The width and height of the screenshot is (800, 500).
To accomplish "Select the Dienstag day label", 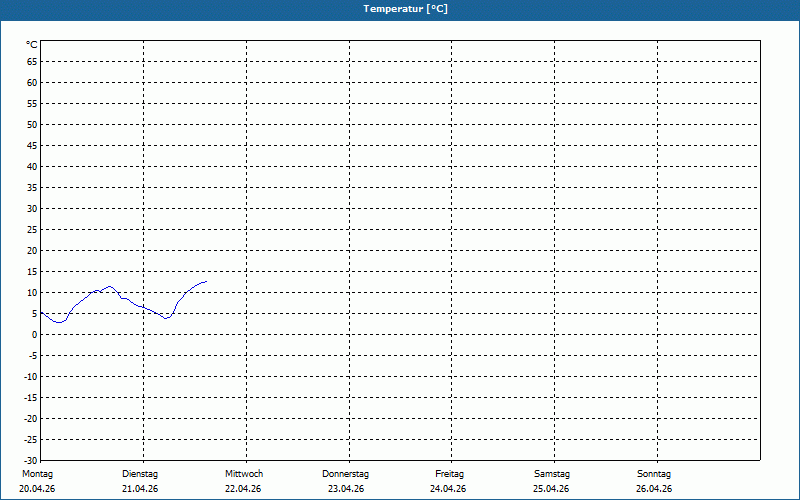I will (140, 474).
